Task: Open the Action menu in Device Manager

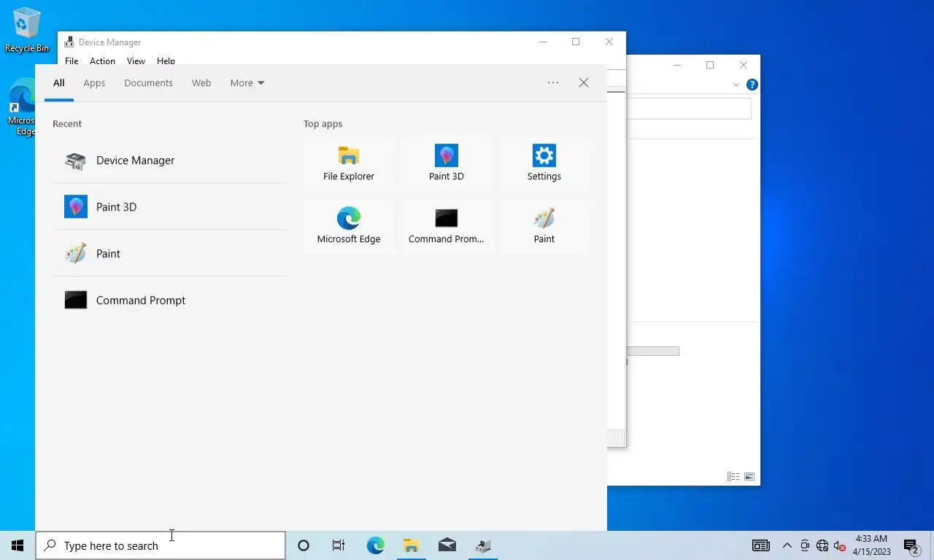Action: [102, 61]
